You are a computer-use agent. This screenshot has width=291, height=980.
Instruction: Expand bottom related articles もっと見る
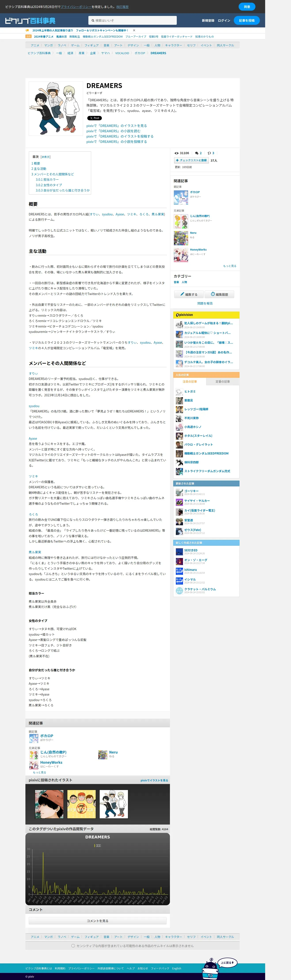click(x=40, y=772)
